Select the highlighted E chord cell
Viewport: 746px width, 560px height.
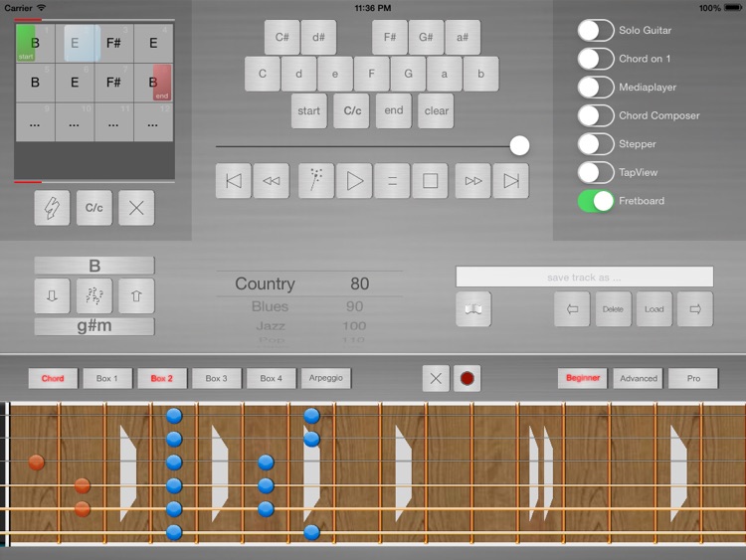(75, 44)
